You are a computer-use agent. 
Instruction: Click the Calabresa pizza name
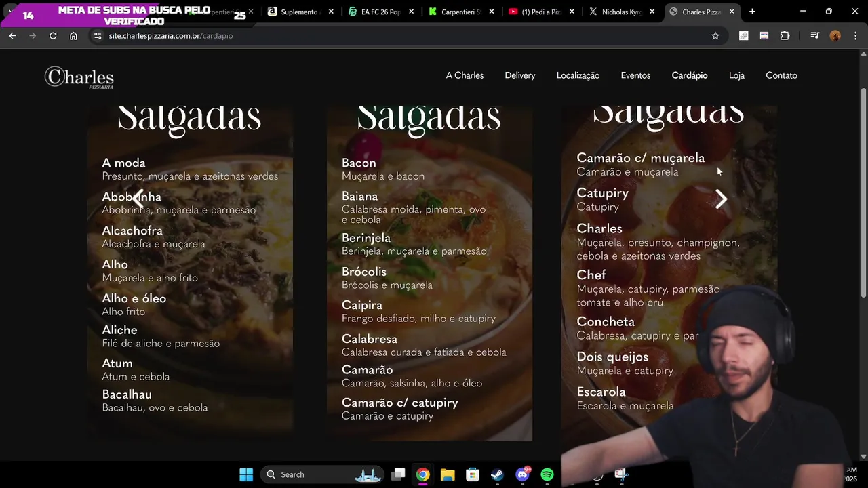pos(370,339)
